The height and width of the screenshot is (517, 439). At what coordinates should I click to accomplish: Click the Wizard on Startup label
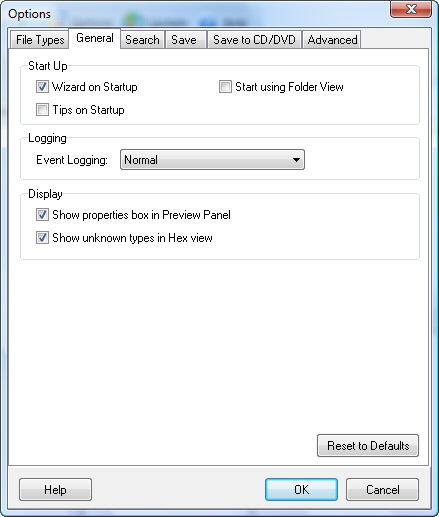point(95,87)
